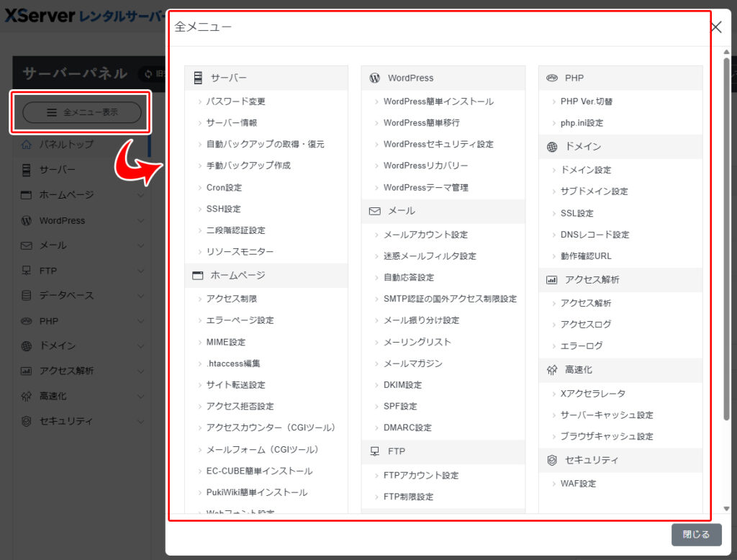The height and width of the screenshot is (560, 737).
Task: Open PHP Ver.切替 setting
Action: pyautogui.click(x=587, y=101)
